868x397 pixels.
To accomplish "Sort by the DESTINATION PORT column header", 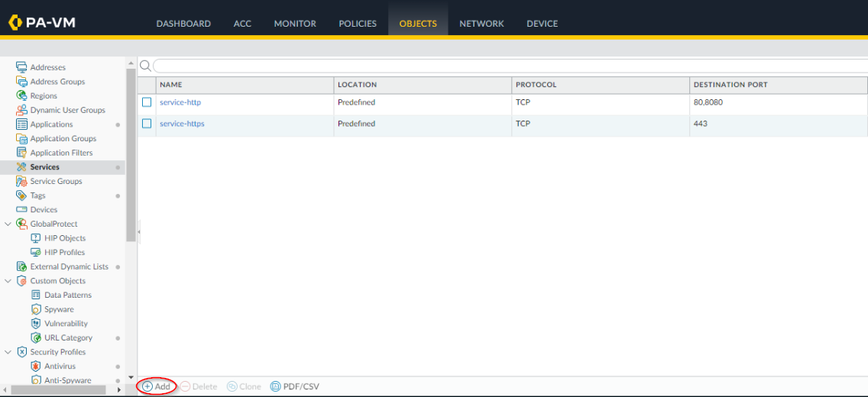I will click(x=779, y=85).
